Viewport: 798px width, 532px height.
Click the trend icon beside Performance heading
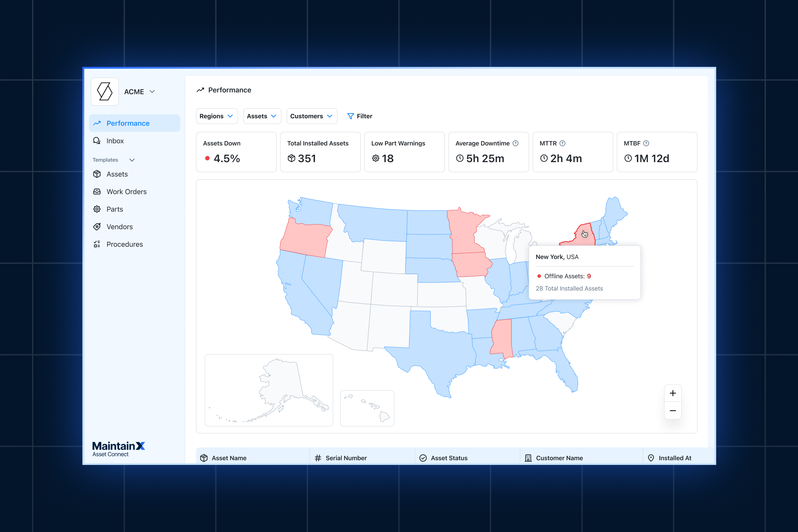[200, 90]
